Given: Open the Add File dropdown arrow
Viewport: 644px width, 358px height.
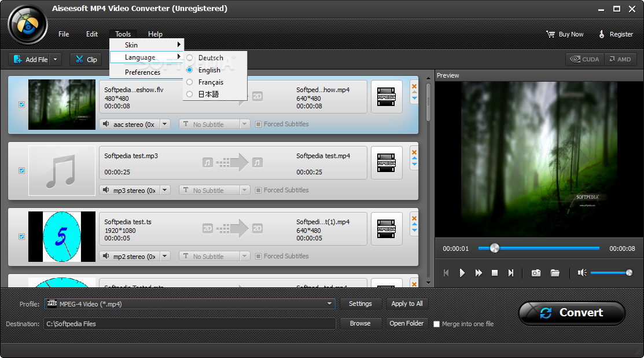Looking at the screenshot, I should pos(56,60).
